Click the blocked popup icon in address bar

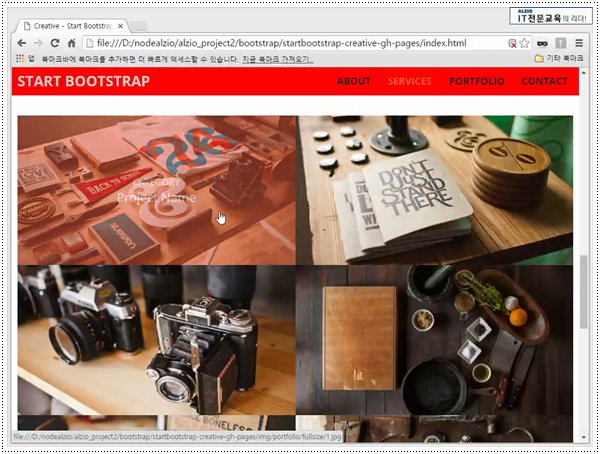pyautogui.click(x=512, y=44)
